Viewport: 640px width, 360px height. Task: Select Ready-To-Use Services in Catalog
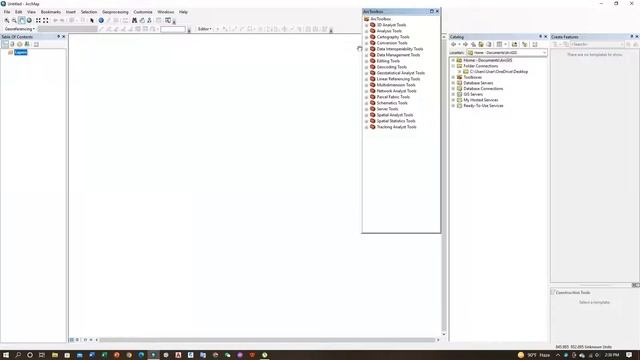point(483,106)
